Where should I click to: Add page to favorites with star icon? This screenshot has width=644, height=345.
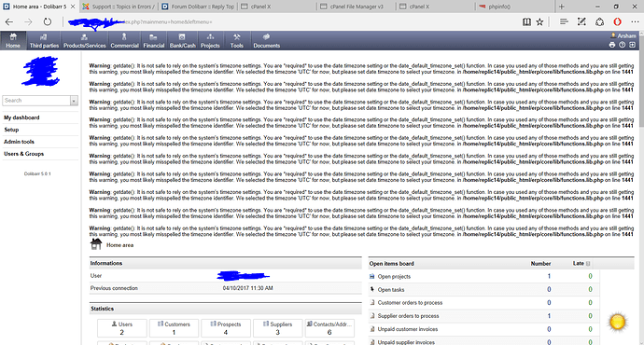tap(539, 21)
